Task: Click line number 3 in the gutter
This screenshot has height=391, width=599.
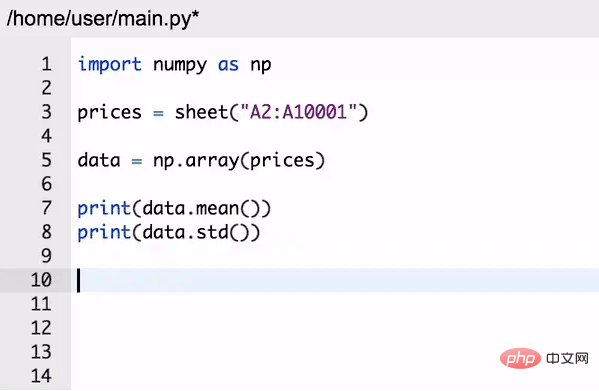Action: click(x=47, y=112)
